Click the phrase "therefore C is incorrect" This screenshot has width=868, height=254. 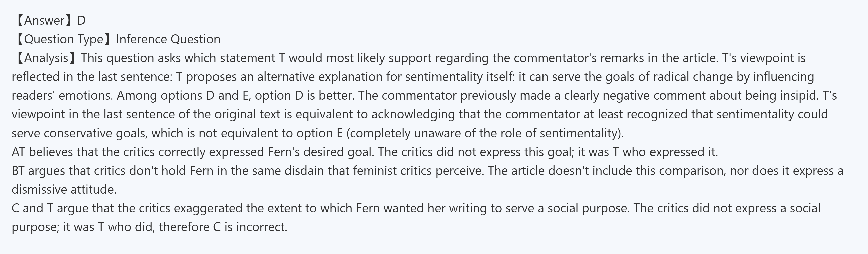[x=223, y=227]
